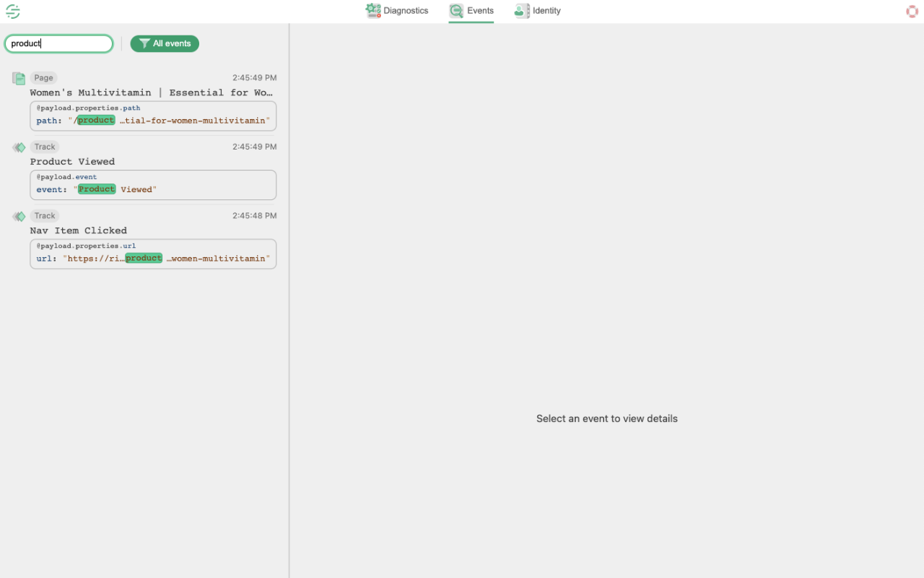Click the search input containing product
The height and width of the screenshot is (578, 924).
[58, 43]
